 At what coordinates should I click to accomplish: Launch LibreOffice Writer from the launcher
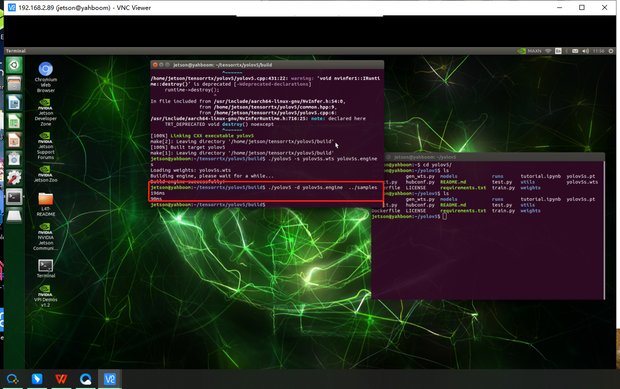pyautogui.click(x=14, y=103)
